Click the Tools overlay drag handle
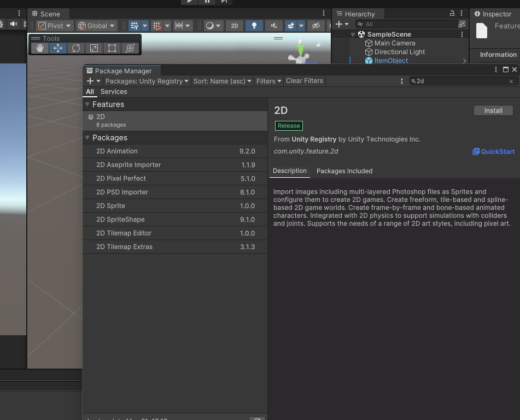 [36, 38]
